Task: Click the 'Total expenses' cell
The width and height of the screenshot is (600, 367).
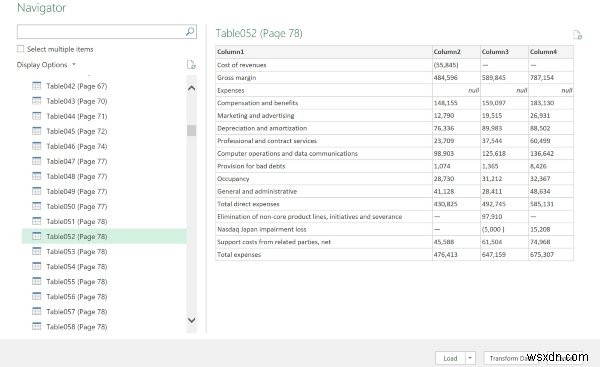Action: [324, 254]
